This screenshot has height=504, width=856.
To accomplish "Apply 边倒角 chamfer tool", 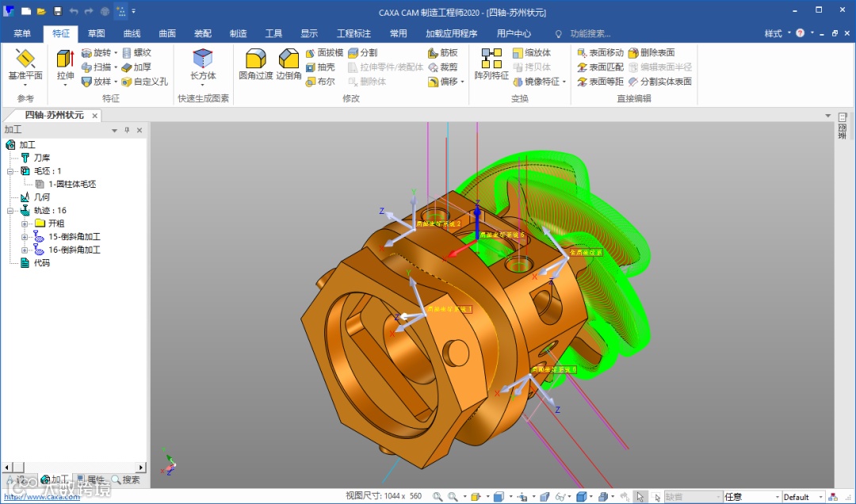I will click(289, 64).
